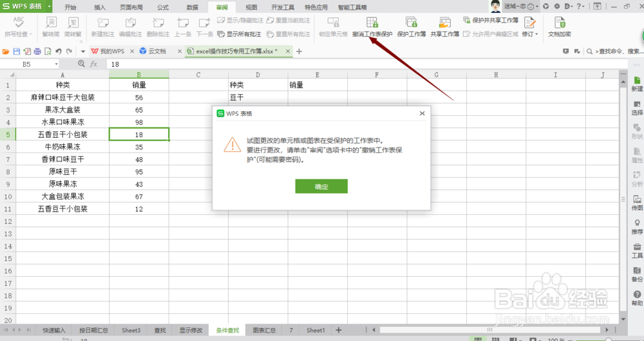
Task: Switch to the 插入 ribbon tab
Action: pos(99,7)
